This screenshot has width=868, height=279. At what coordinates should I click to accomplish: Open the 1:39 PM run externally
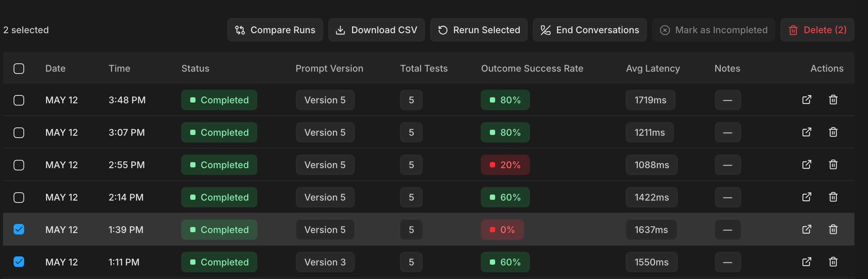click(806, 230)
